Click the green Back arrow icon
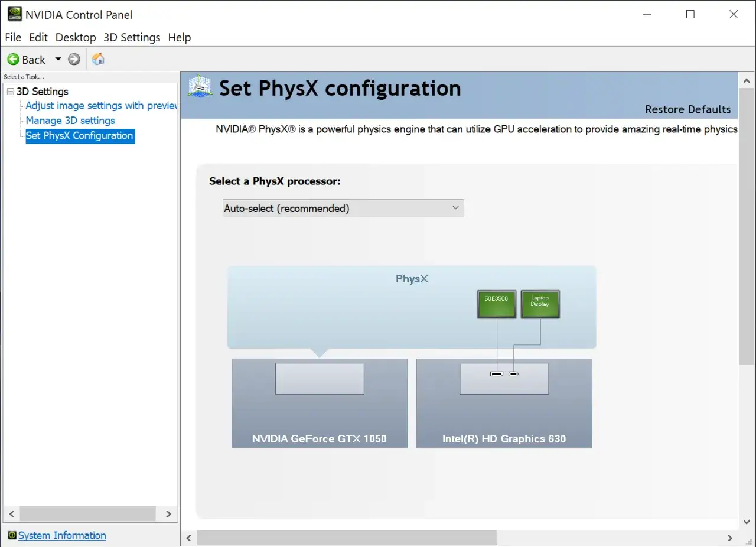 (x=13, y=59)
